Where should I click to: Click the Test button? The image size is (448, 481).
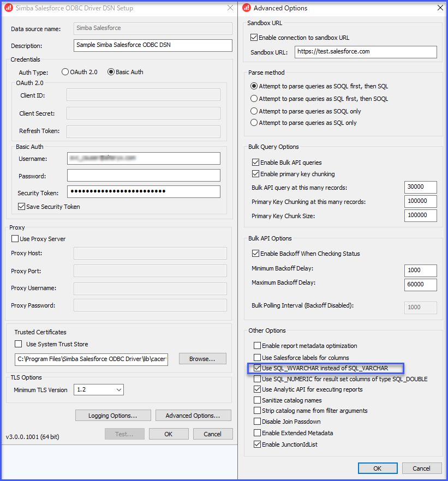(x=124, y=434)
